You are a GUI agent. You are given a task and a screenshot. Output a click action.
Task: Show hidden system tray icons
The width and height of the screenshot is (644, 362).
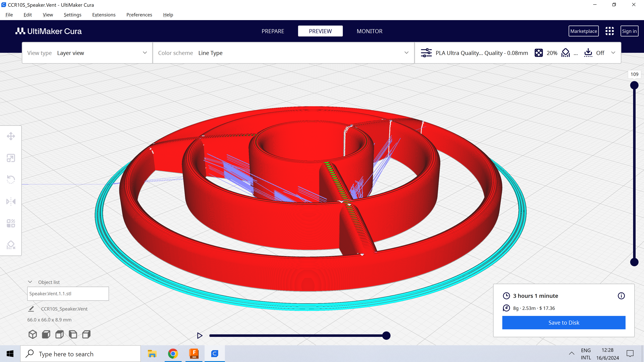tap(572, 353)
